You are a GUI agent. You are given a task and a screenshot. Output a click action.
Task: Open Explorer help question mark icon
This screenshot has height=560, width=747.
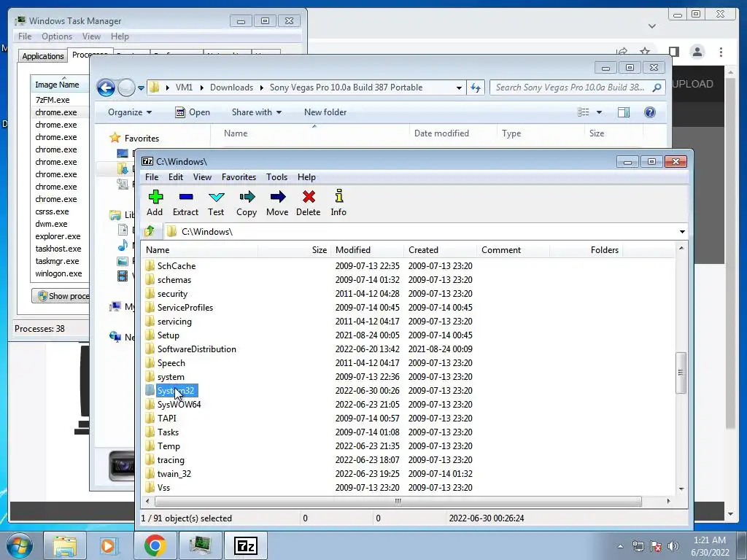pyautogui.click(x=650, y=112)
